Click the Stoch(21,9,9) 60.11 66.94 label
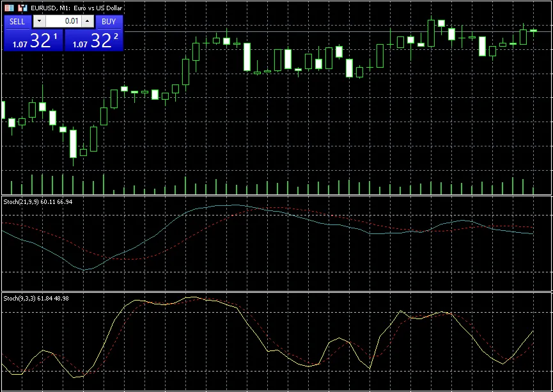This screenshot has height=392, width=553. (38, 202)
